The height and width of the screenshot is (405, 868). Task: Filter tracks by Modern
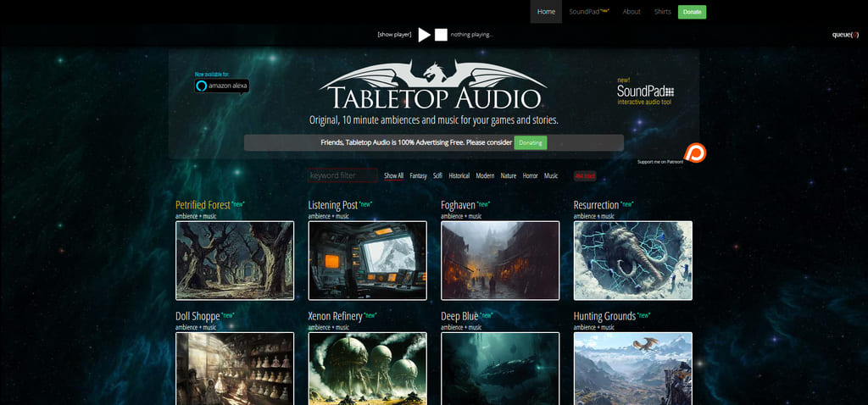485,176
